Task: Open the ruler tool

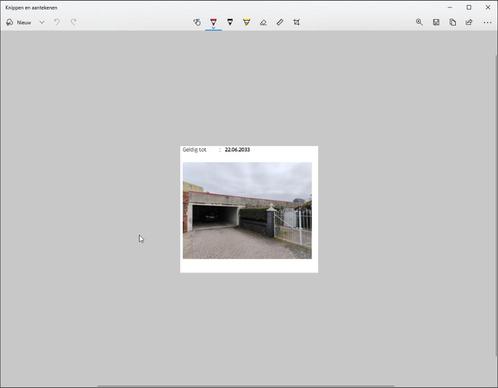Action: 280,22
